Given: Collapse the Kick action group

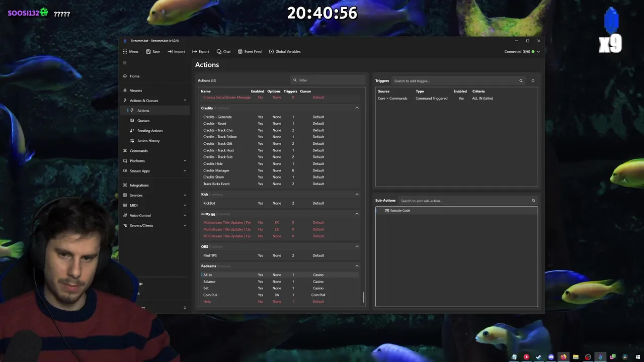Looking at the screenshot, I should pos(357,194).
